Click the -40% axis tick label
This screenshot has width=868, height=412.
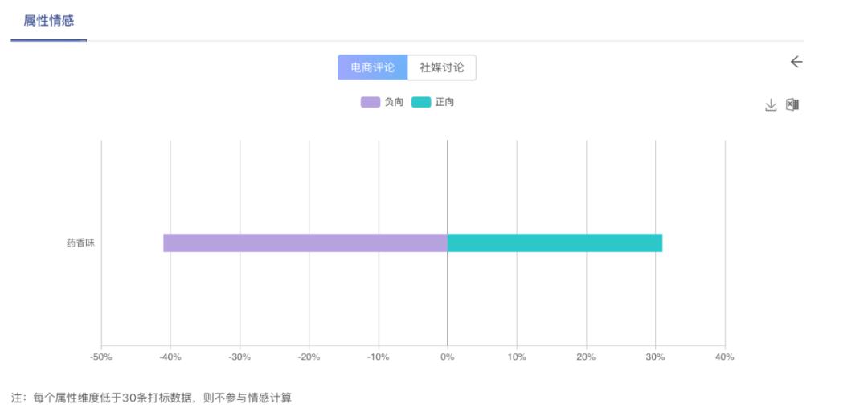coord(170,357)
